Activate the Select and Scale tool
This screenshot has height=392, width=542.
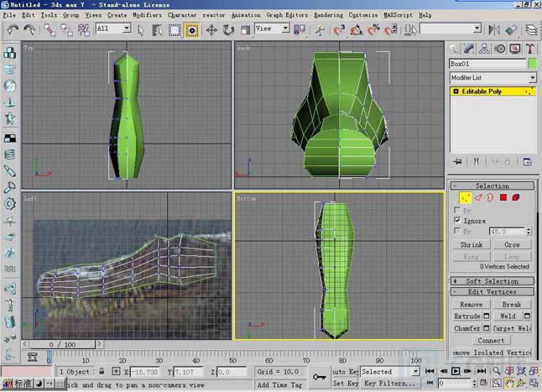pyautogui.click(x=246, y=30)
